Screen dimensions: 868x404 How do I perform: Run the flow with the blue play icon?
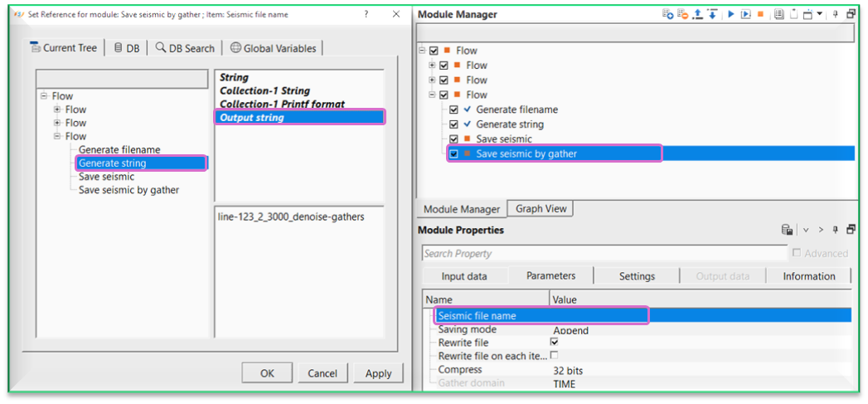tap(730, 14)
